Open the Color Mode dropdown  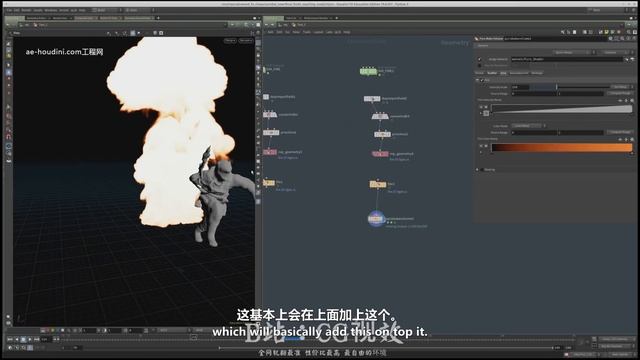[x=527, y=126]
